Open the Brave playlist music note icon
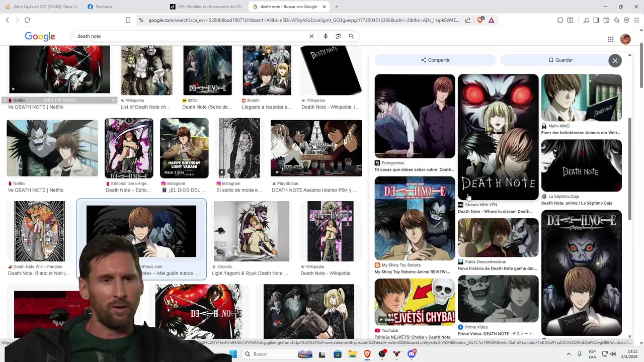The image size is (644, 362). pos(586,20)
